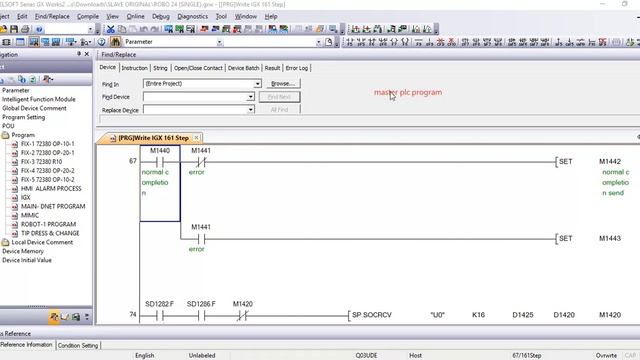Click the Application instruction F8 ladder icon
640x360 pixels.
(x=405, y=42)
